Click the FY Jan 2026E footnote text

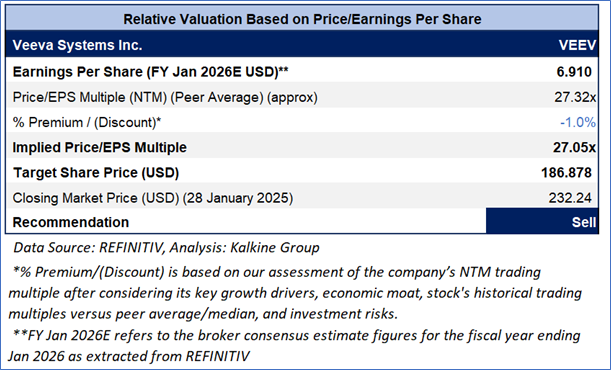click(x=294, y=346)
